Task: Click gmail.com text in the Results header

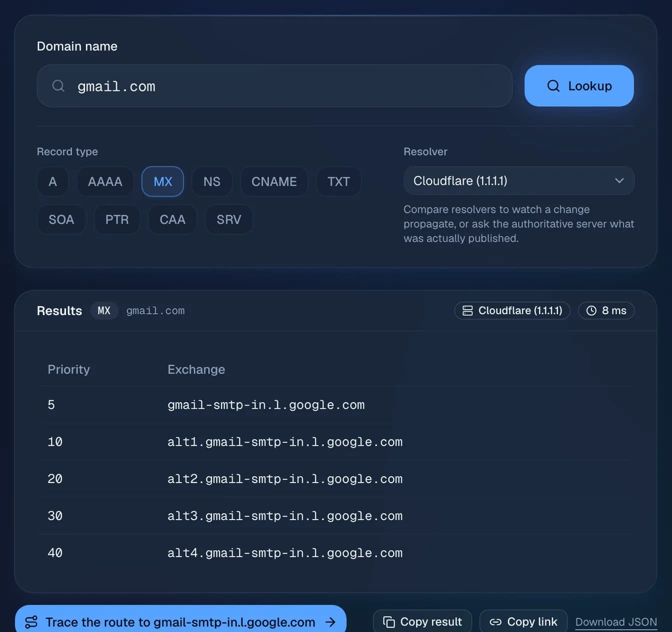Action: pos(155,311)
